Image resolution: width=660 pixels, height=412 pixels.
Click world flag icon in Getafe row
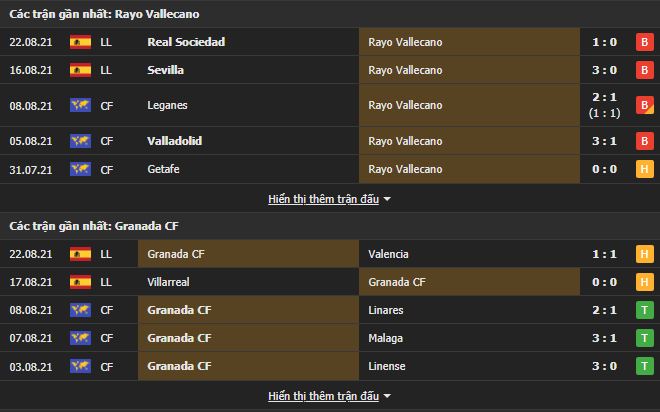(x=80, y=169)
